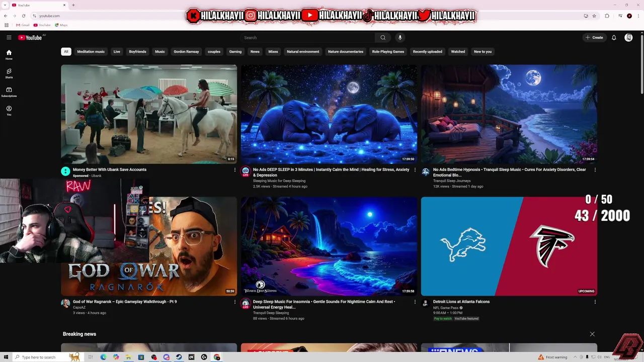Open File Explorer from the taskbar
This screenshot has width=644, height=362.
pos(128,357)
